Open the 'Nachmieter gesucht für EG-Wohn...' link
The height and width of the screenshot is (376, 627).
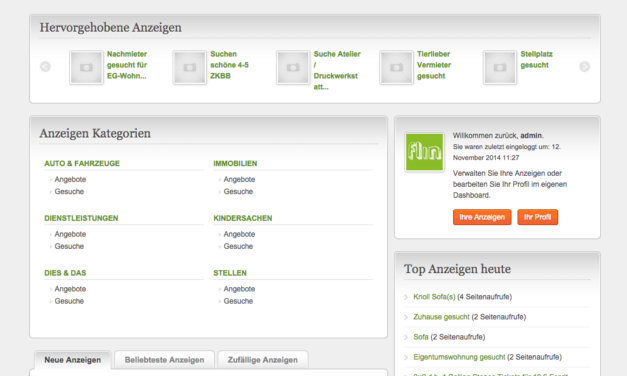[127, 65]
